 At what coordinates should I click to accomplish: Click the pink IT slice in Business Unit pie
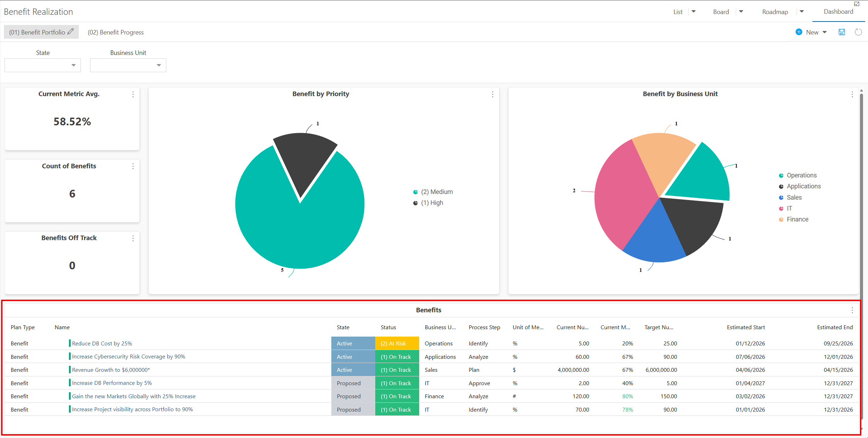(623, 197)
